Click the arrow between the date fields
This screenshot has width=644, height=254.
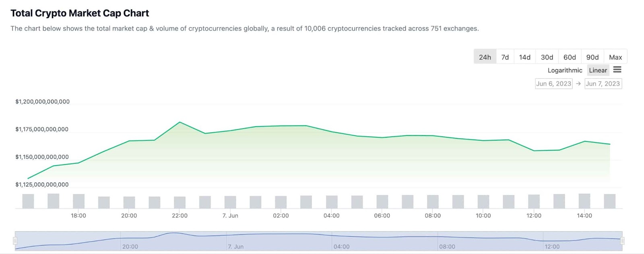coord(578,84)
